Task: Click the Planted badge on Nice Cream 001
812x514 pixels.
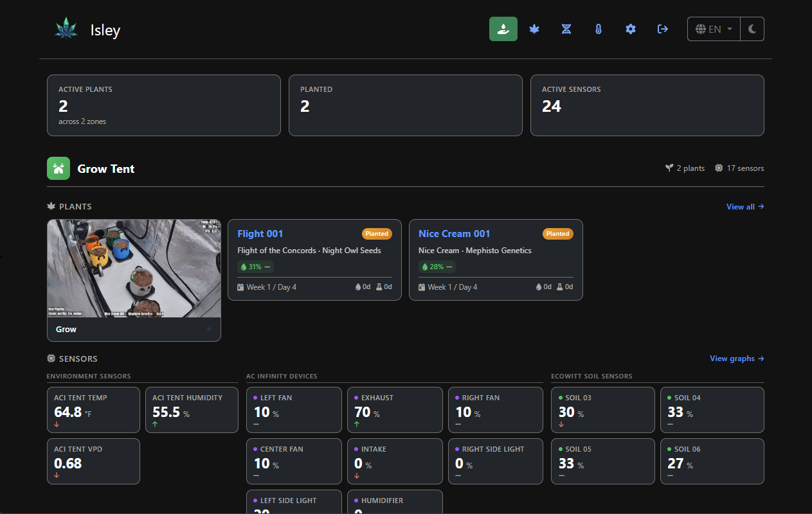Action: pos(558,234)
